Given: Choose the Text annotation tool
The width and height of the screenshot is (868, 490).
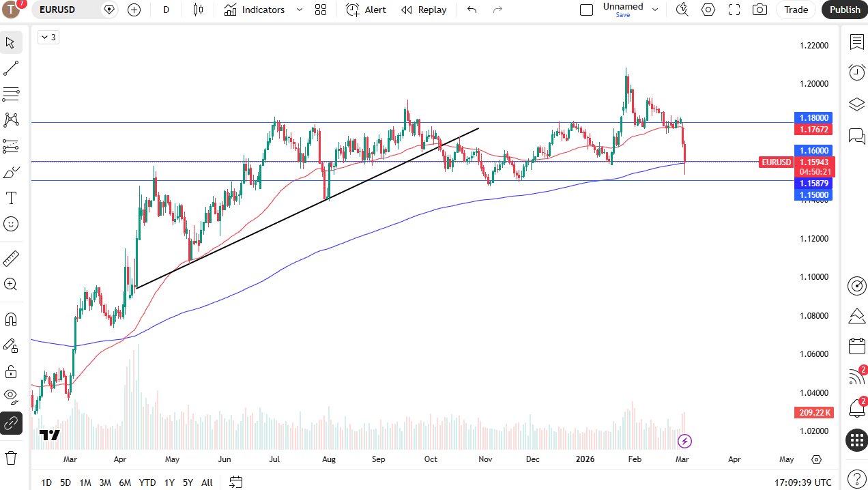Looking at the screenshot, I should tap(11, 198).
